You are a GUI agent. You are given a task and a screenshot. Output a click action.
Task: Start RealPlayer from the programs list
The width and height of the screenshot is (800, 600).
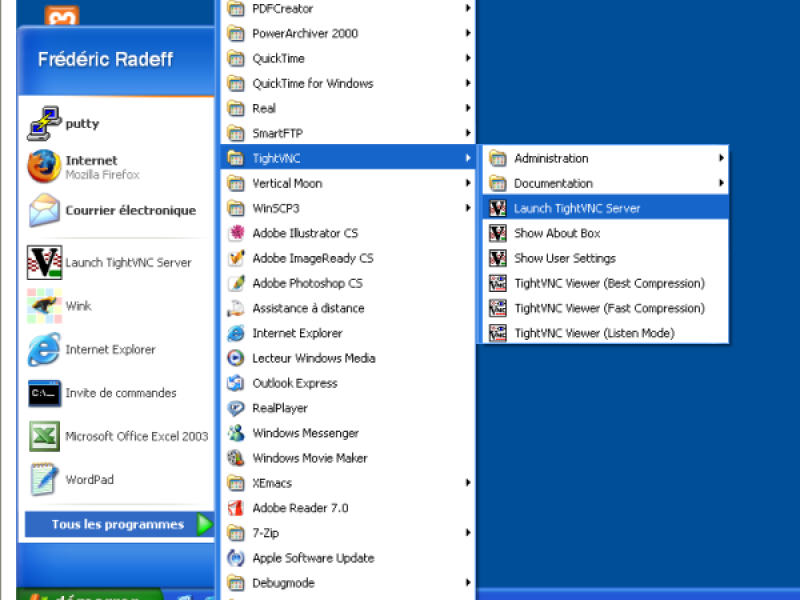[x=349, y=408]
